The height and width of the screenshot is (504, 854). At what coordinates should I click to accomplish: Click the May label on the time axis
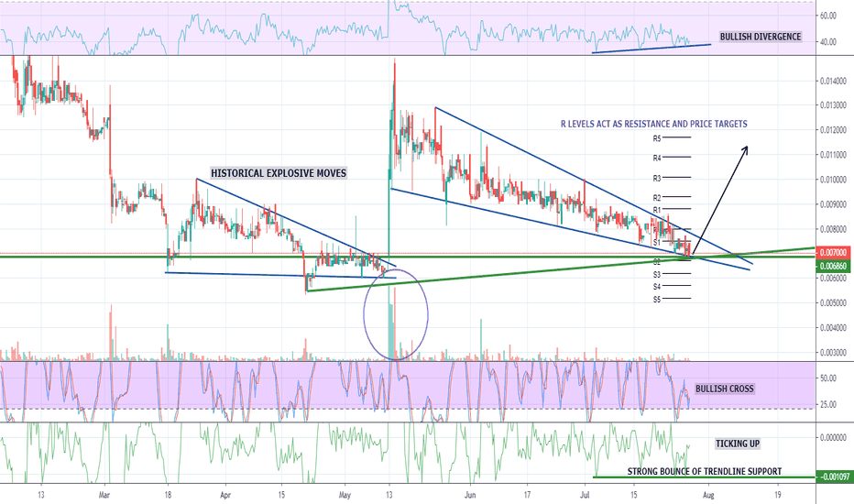coord(345,495)
